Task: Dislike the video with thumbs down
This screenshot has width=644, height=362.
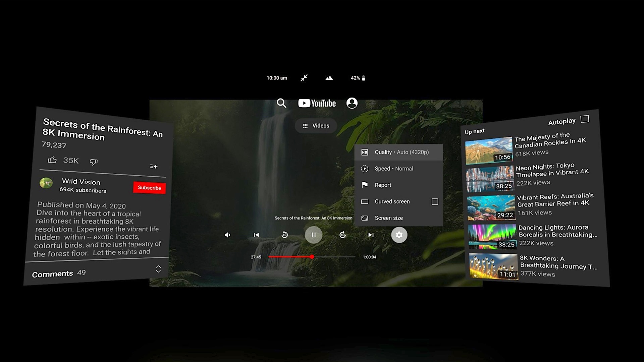Action: pyautogui.click(x=94, y=162)
